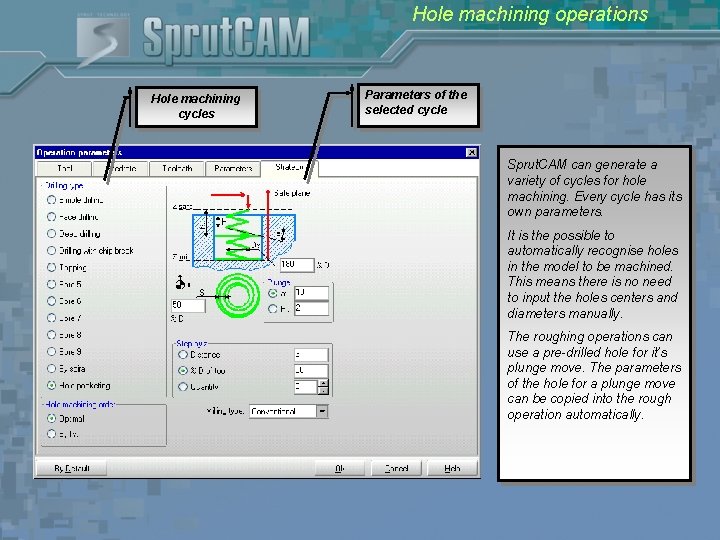Click the Operation parameters title bar

point(256,152)
